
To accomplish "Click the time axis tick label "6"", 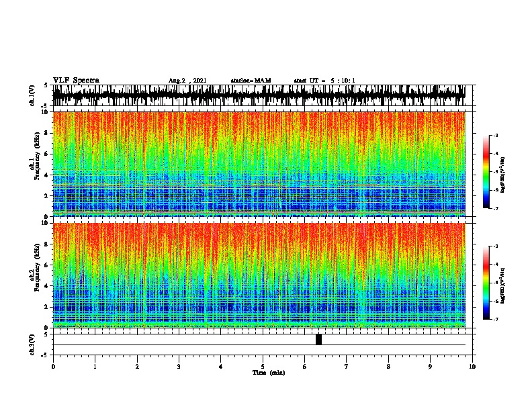I will (304, 366).
